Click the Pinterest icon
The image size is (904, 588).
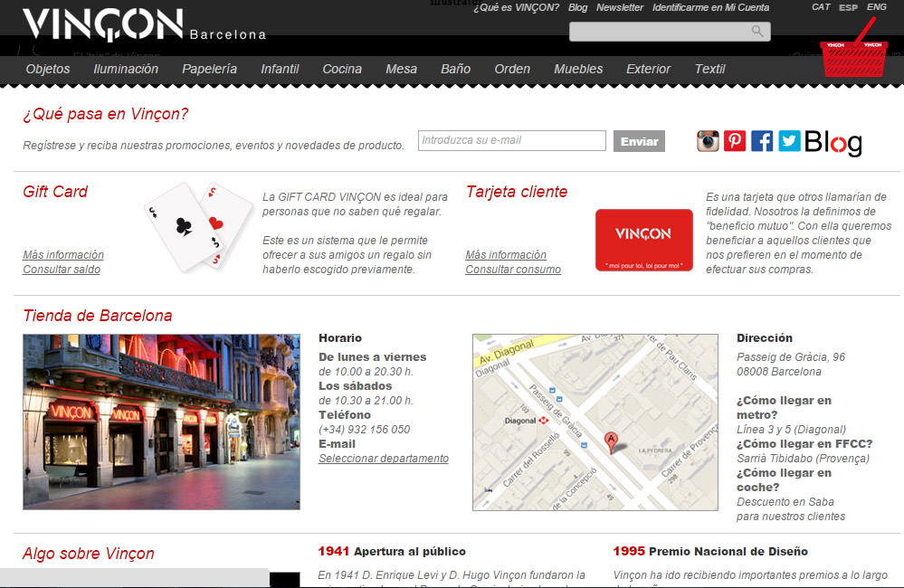[x=735, y=141]
